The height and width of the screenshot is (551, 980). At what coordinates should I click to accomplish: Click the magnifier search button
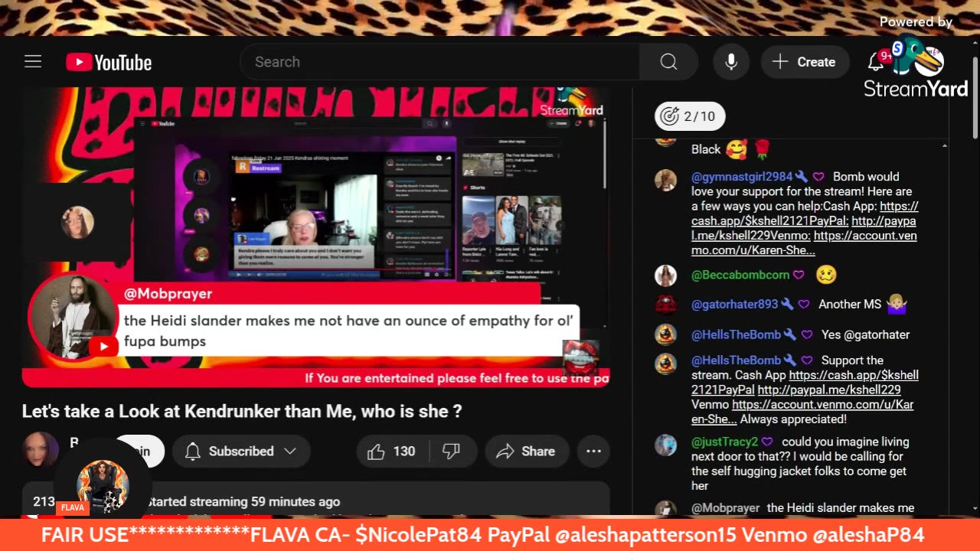coord(669,62)
